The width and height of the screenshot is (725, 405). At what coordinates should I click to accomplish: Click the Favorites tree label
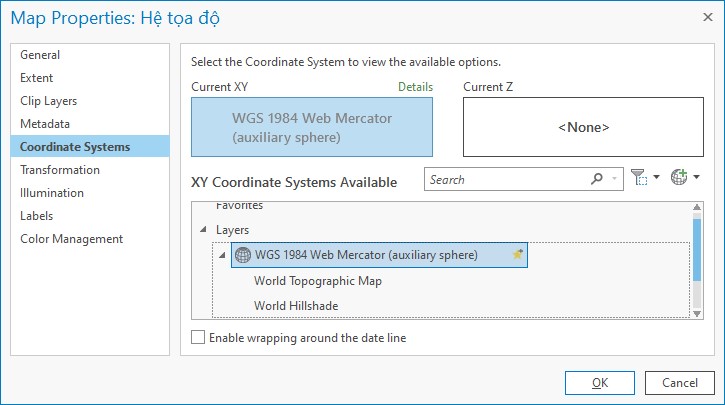(239, 205)
